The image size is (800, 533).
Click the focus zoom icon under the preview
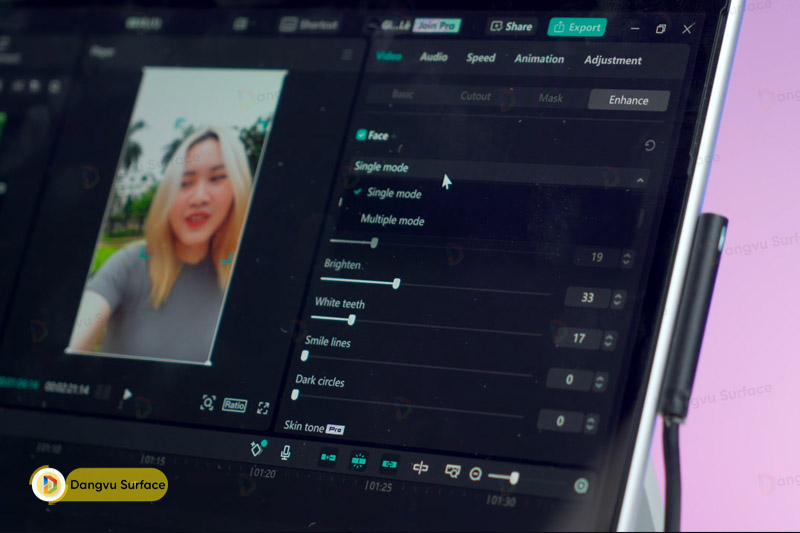click(x=208, y=403)
